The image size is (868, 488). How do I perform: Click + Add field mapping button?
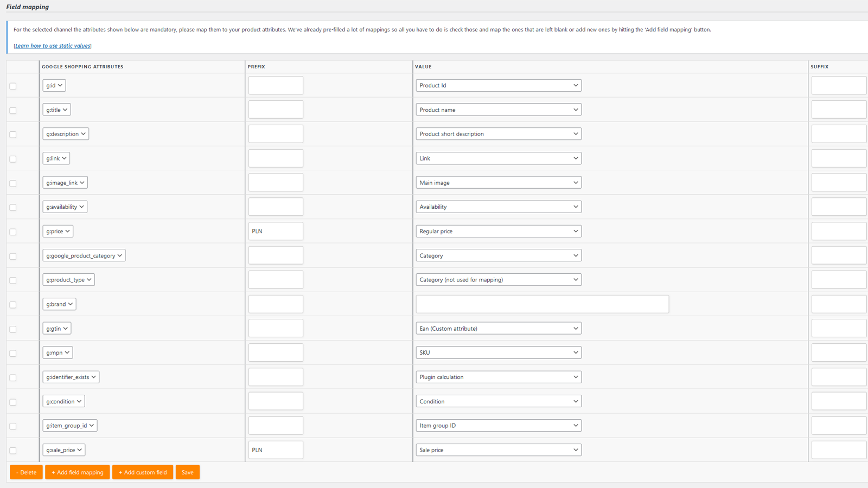[x=78, y=472]
